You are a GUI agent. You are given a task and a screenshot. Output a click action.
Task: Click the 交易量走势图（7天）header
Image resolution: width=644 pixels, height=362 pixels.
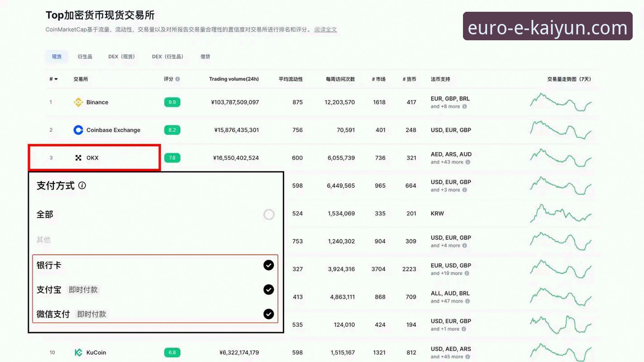pyautogui.click(x=569, y=79)
